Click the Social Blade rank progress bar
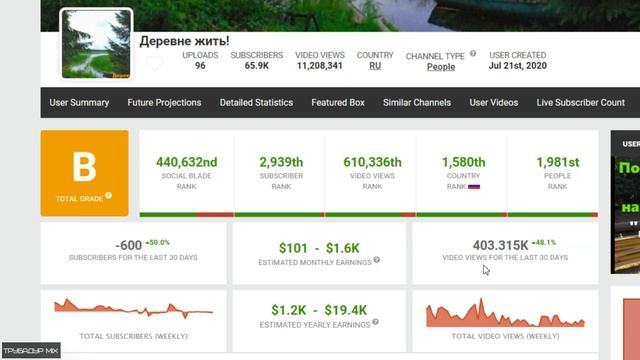The height and width of the screenshot is (360, 640). click(x=187, y=214)
